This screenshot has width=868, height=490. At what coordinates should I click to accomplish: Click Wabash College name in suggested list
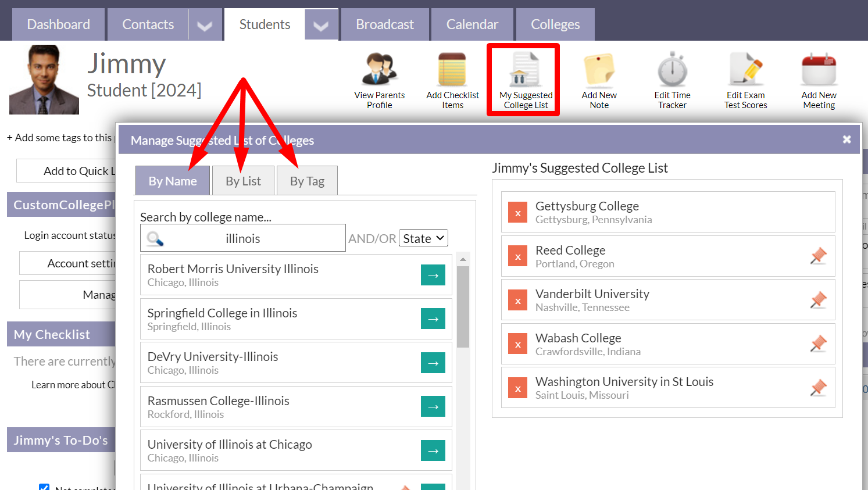click(578, 338)
